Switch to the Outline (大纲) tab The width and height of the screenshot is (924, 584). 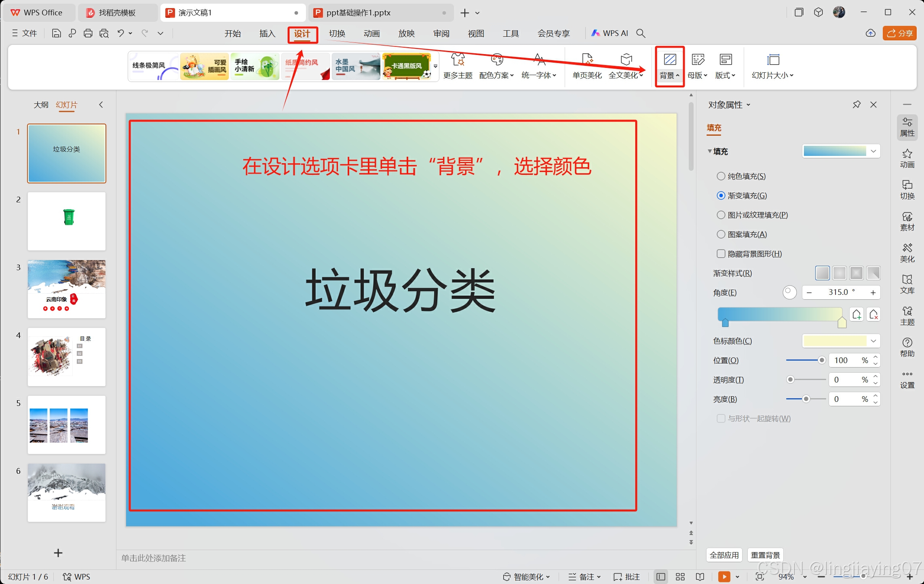(x=41, y=105)
